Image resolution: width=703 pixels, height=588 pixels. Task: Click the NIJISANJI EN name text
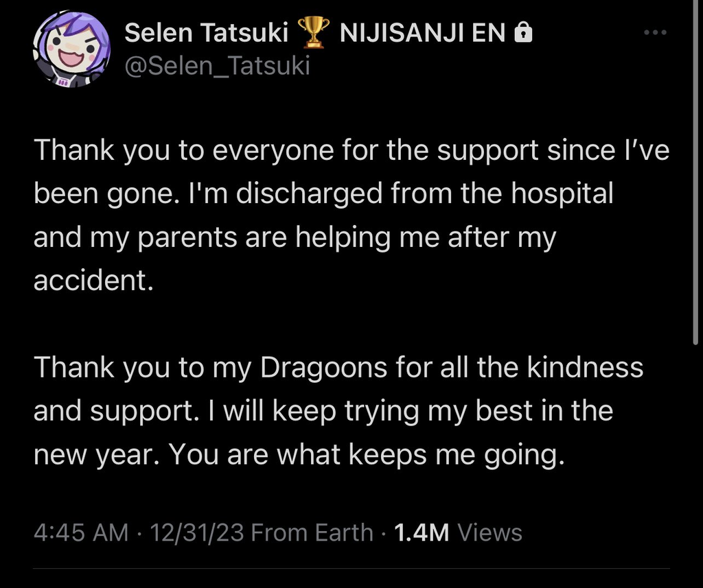coord(423,33)
